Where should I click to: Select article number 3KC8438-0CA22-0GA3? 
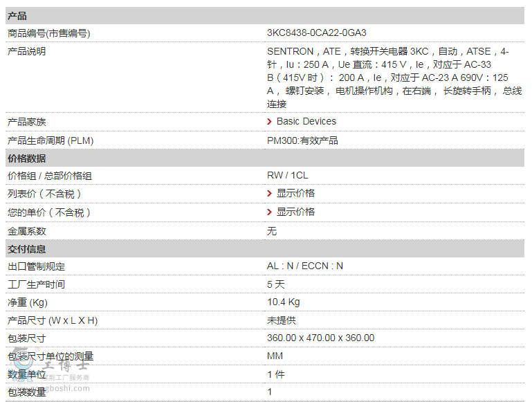tap(316, 33)
